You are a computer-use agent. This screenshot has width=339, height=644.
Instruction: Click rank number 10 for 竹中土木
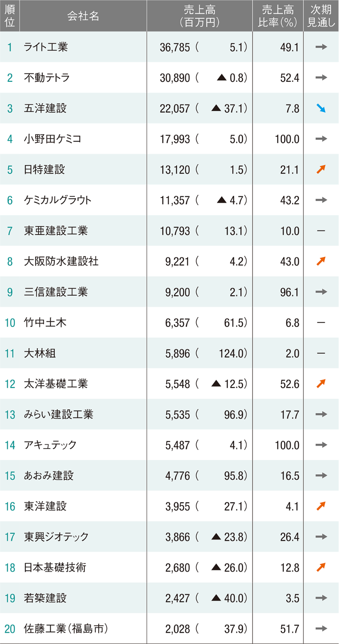pos(10,323)
